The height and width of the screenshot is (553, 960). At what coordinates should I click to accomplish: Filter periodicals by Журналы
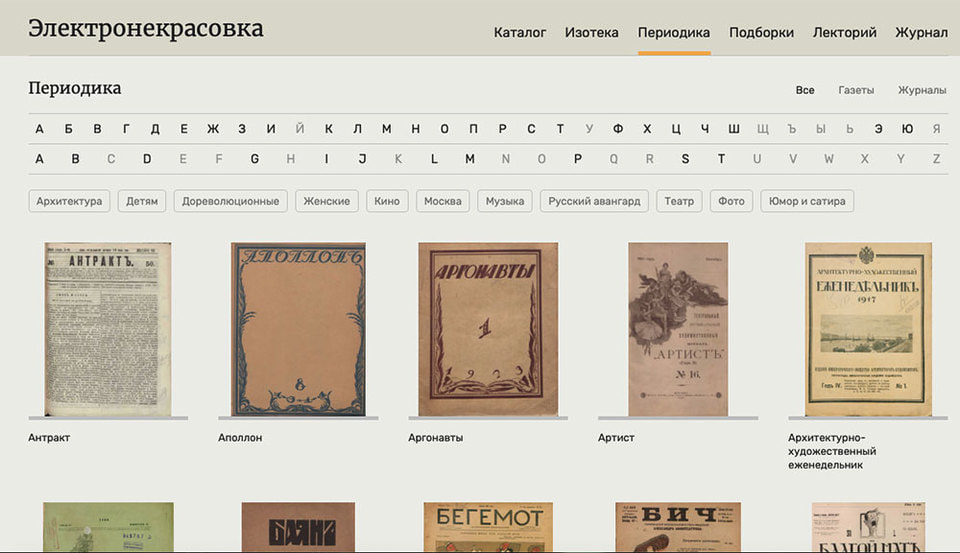tap(921, 90)
